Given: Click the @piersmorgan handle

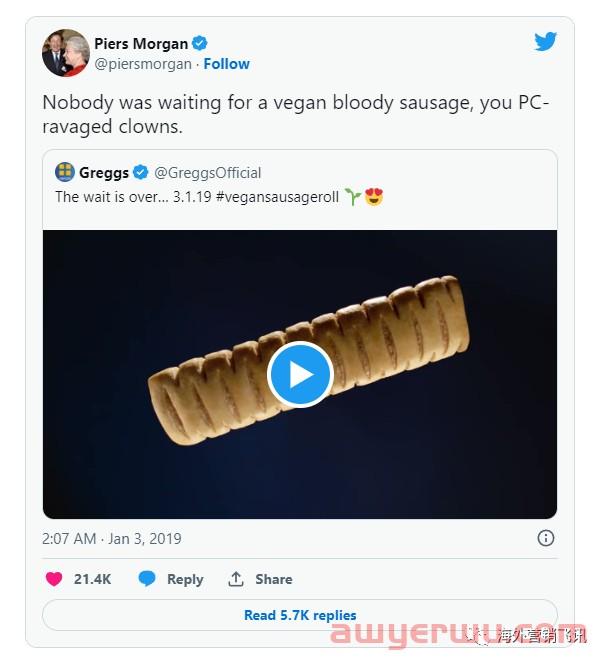Looking at the screenshot, I should pos(143,63).
